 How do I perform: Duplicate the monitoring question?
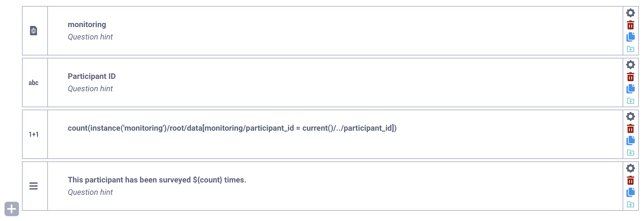[631, 37]
